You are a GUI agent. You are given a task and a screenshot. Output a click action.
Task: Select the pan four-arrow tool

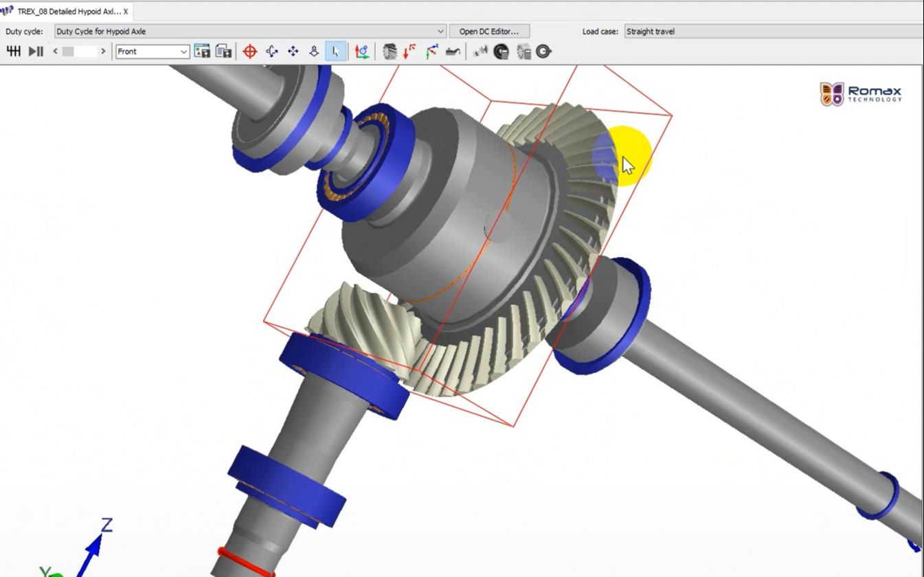coord(293,52)
